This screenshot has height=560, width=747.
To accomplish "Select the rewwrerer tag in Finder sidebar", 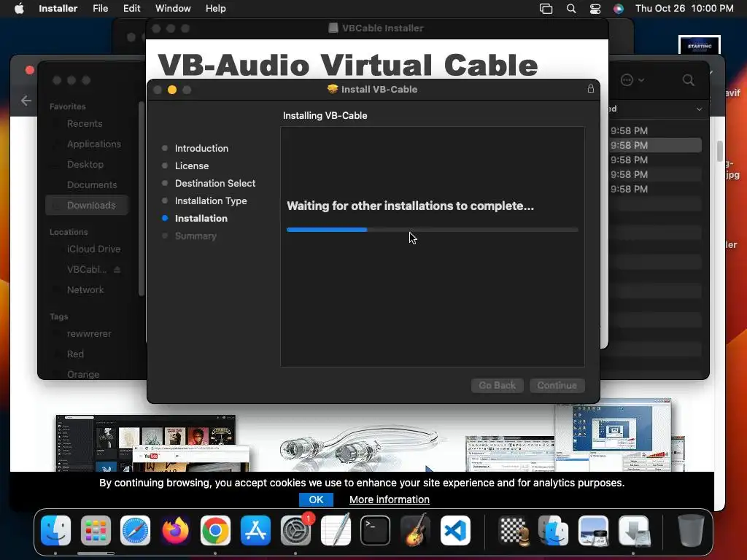I will tap(89, 334).
